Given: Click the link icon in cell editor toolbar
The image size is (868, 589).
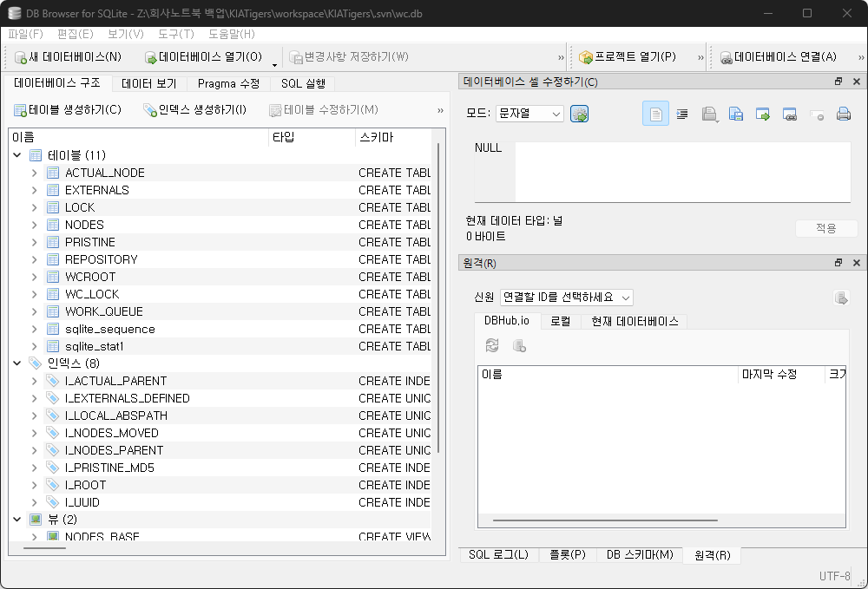Looking at the screenshot, I should [x=790, y=114].
